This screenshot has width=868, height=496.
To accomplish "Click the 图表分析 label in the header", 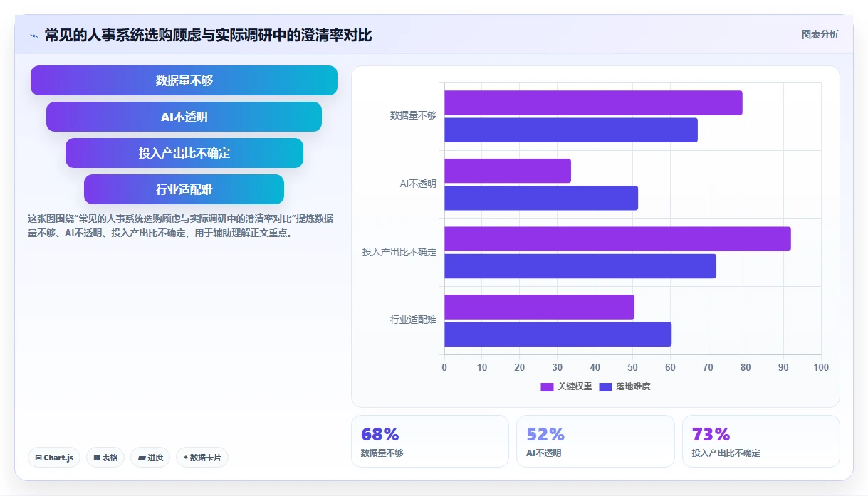I will [x=820, y=34].
